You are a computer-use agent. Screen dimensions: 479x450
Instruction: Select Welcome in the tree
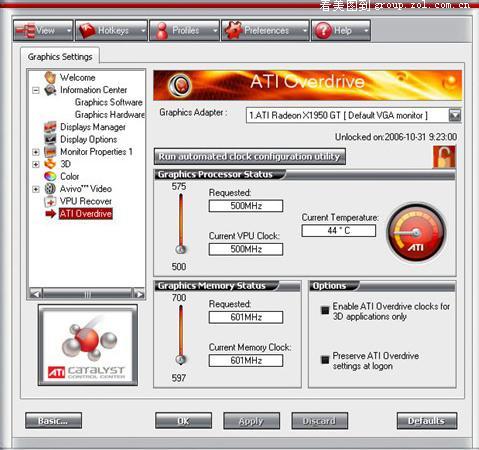click(77, 77)
